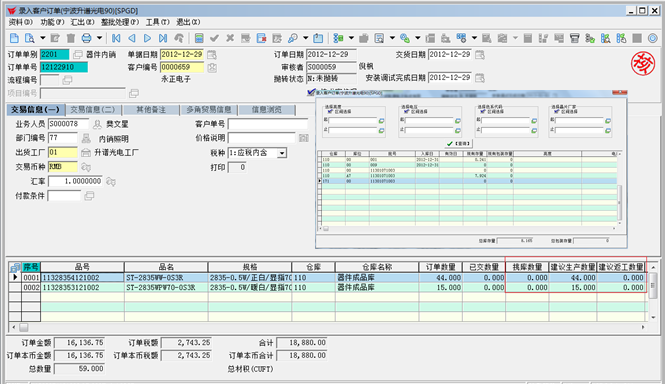Expand the dropdown arrow beside printer icon
The image size is (665, 384).
pos(99,38)
